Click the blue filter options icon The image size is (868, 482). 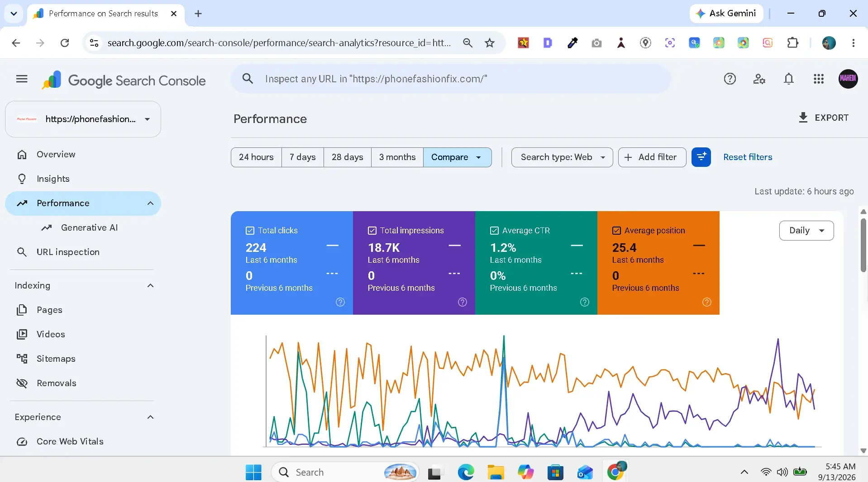(701, 157)
